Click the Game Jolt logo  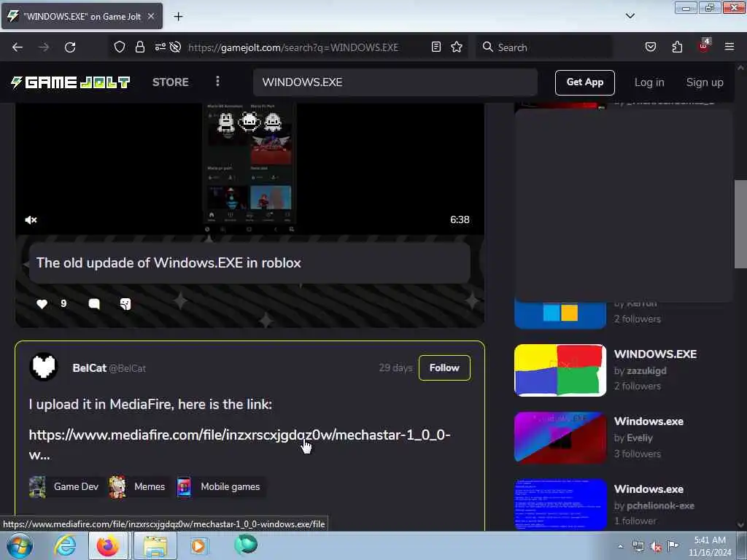71,82
